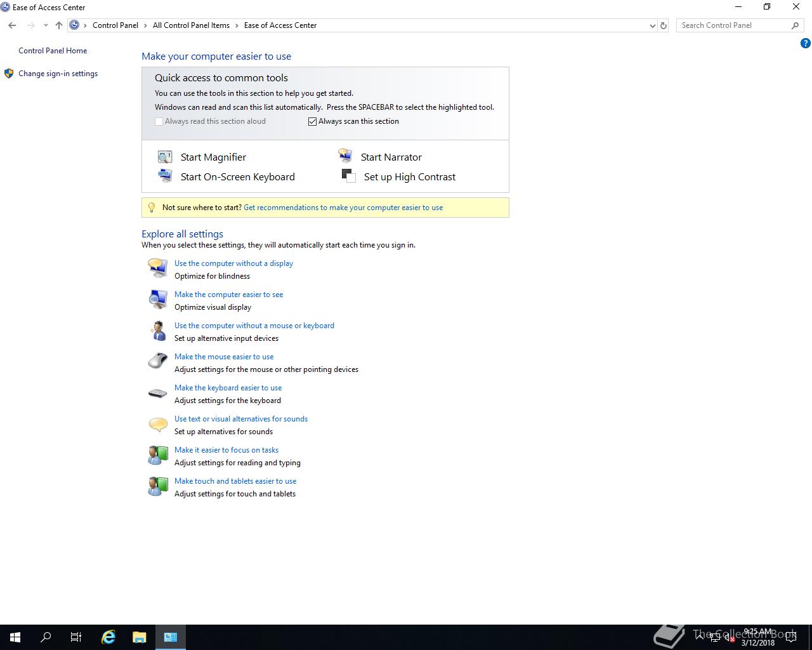Open 'Use text or visual alternatives for sounds'
Screen dimensions: 812x650
(x=241, y=419)
